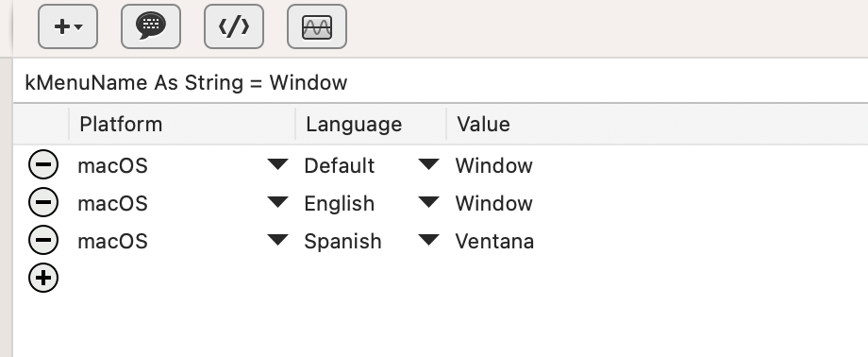Open Language dropdown showing Default
The width and height of the screenshot is (868, 357).
428,164
